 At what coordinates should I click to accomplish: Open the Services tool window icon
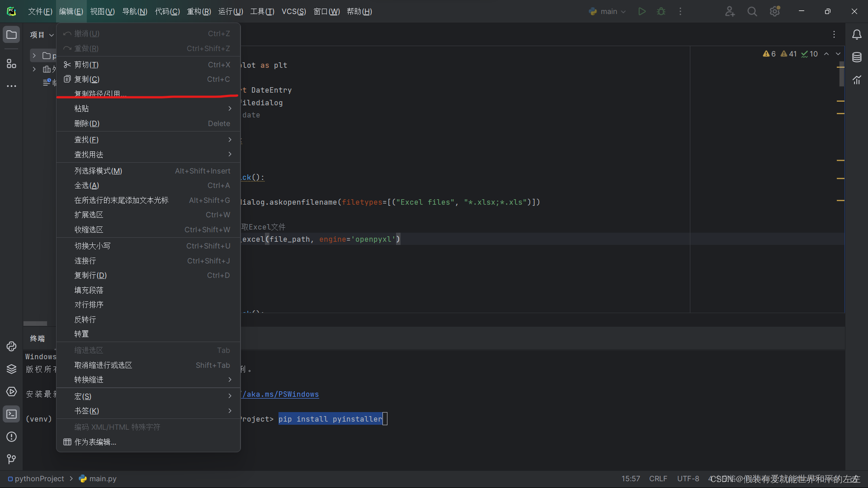point(11,392)
